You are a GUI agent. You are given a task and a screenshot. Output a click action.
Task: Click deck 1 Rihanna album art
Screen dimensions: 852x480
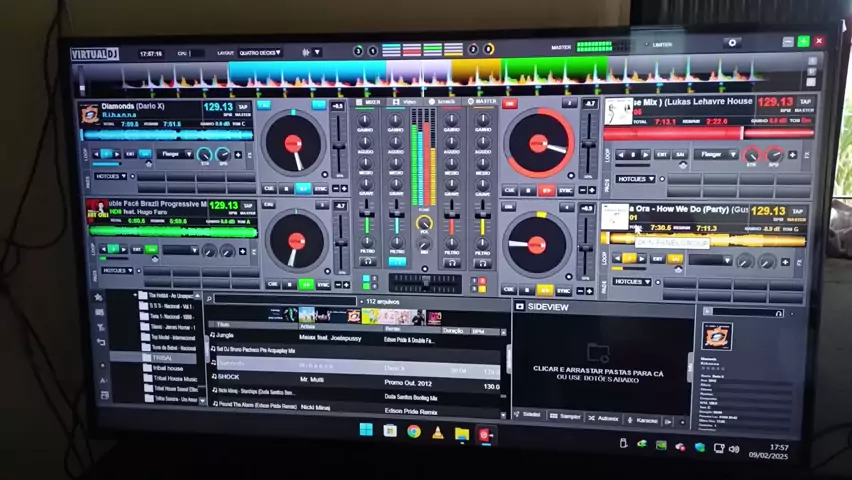pos(90,114)
